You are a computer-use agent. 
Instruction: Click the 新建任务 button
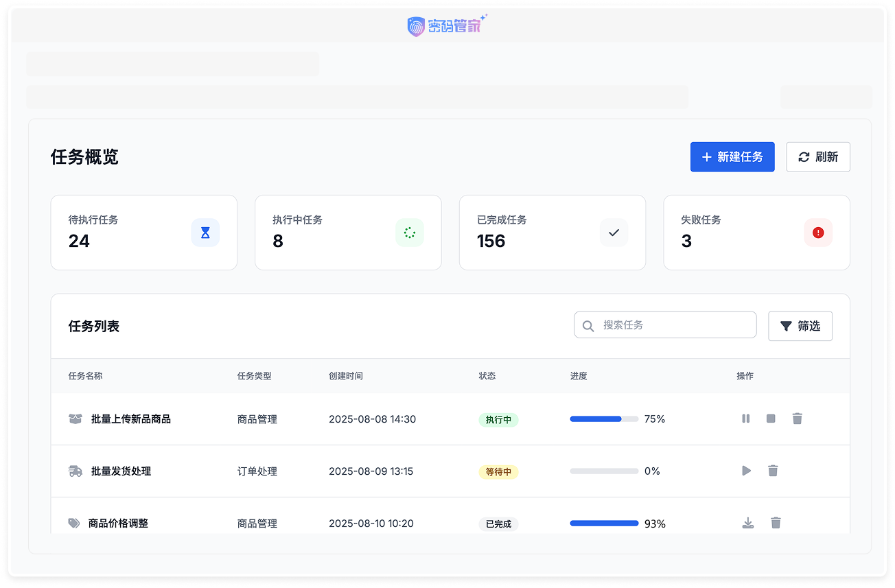pyautogui.click(x=732, y=157)
